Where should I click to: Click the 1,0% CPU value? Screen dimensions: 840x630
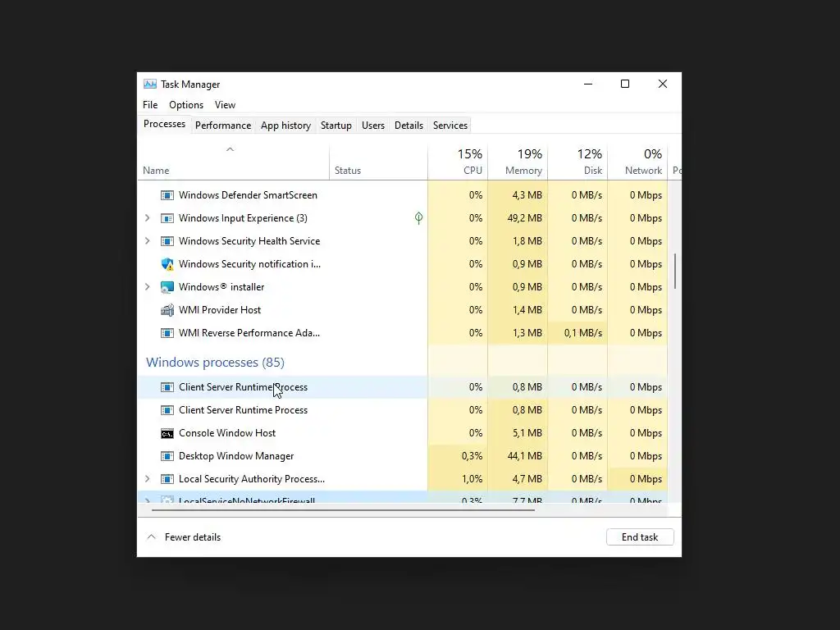pyautogui.click(x=472, y=479)
